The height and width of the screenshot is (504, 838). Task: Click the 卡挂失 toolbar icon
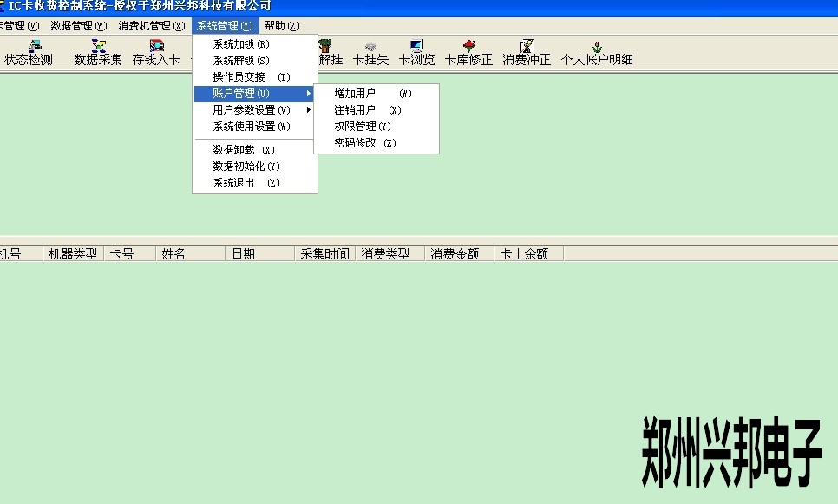tap(370, 53)
